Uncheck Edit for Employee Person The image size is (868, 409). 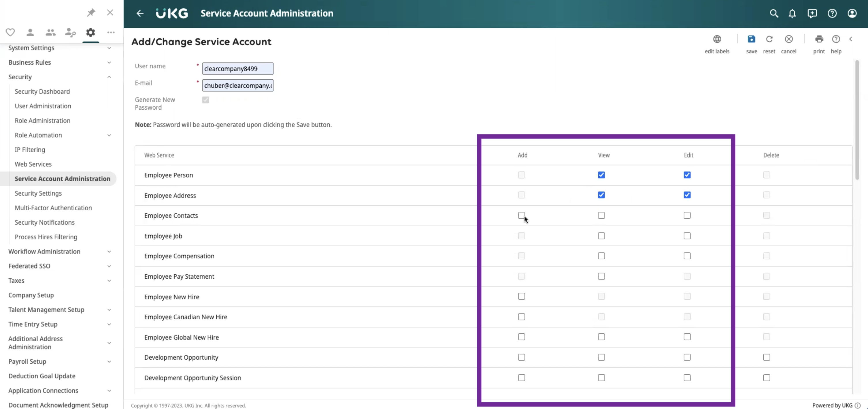pos(687,175)
